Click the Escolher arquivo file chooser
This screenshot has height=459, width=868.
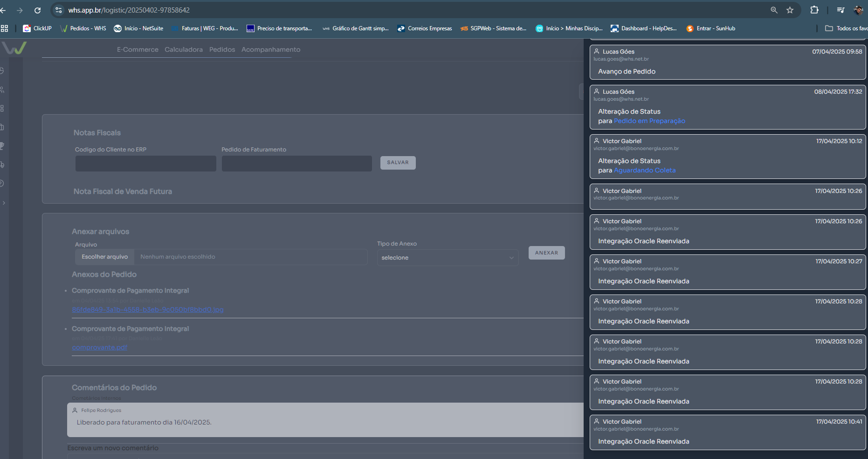(104, 257)
